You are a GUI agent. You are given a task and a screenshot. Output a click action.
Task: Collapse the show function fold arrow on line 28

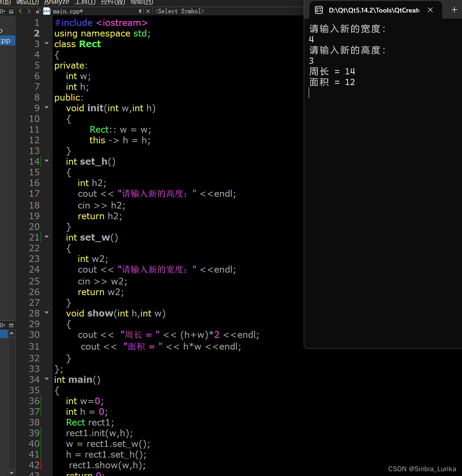pyautogui.click(x=47, y=312)
